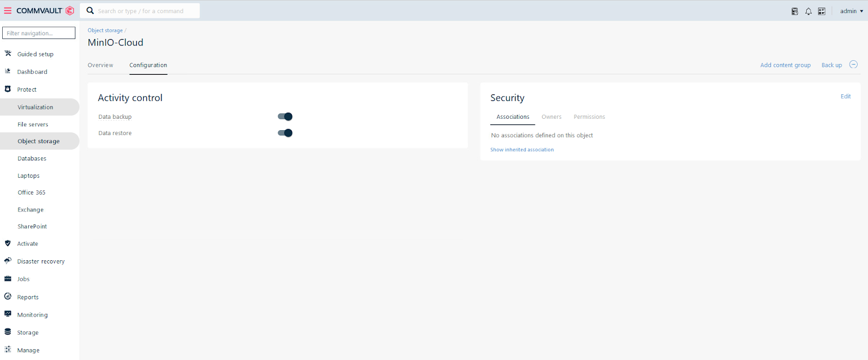868x360 pixels.
Task: Turn off the Data restore toggle
Action: pos(285,133)
